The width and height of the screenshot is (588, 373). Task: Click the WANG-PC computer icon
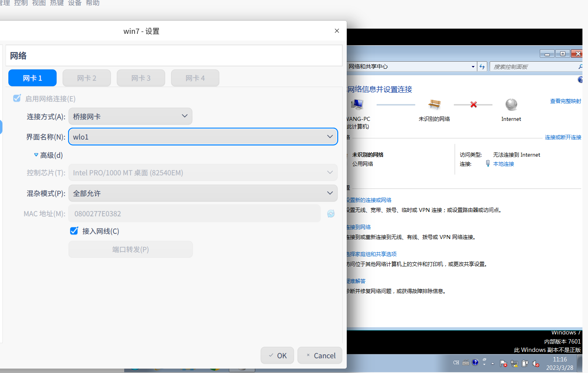[357, 104]
